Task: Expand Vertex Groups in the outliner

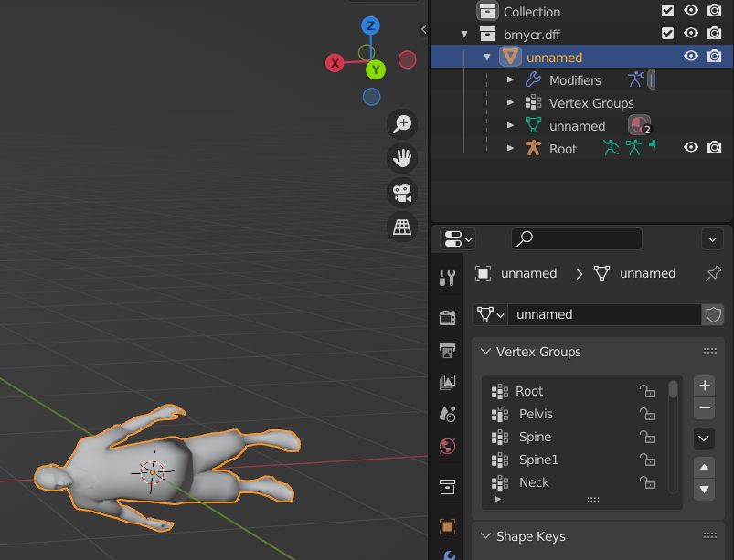Action: click(512, 102)
